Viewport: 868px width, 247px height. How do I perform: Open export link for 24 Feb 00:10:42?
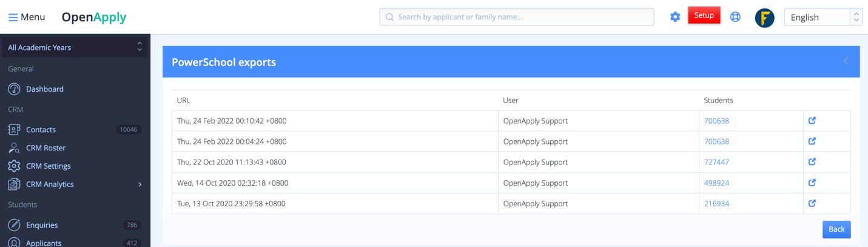(x=812, y=121)
